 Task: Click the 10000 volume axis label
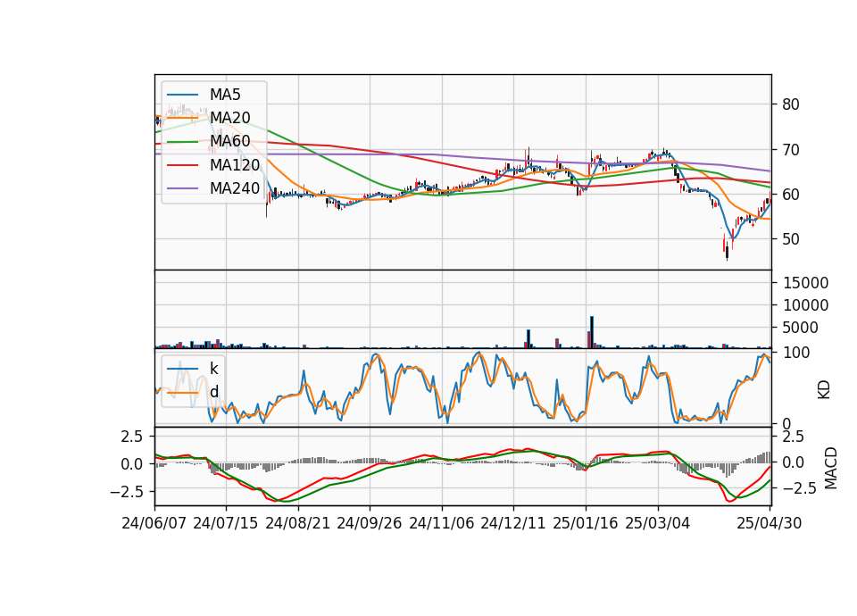(x=805, y=305)
